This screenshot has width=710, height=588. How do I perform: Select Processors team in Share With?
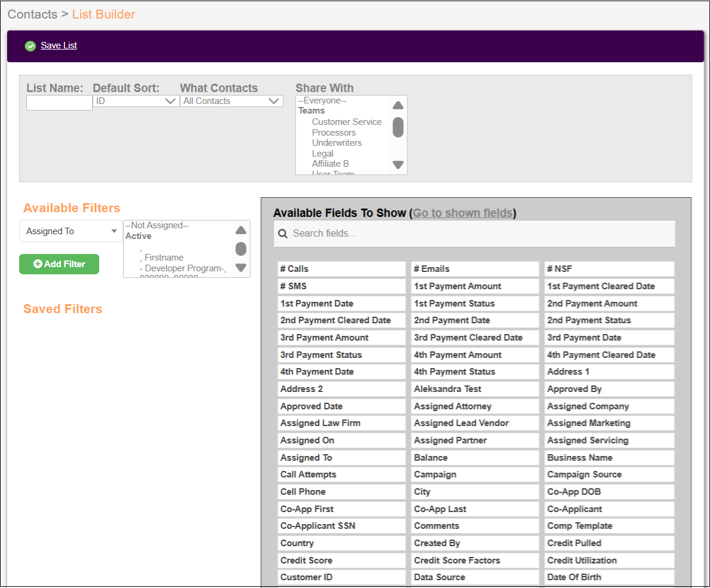point(333,133)
